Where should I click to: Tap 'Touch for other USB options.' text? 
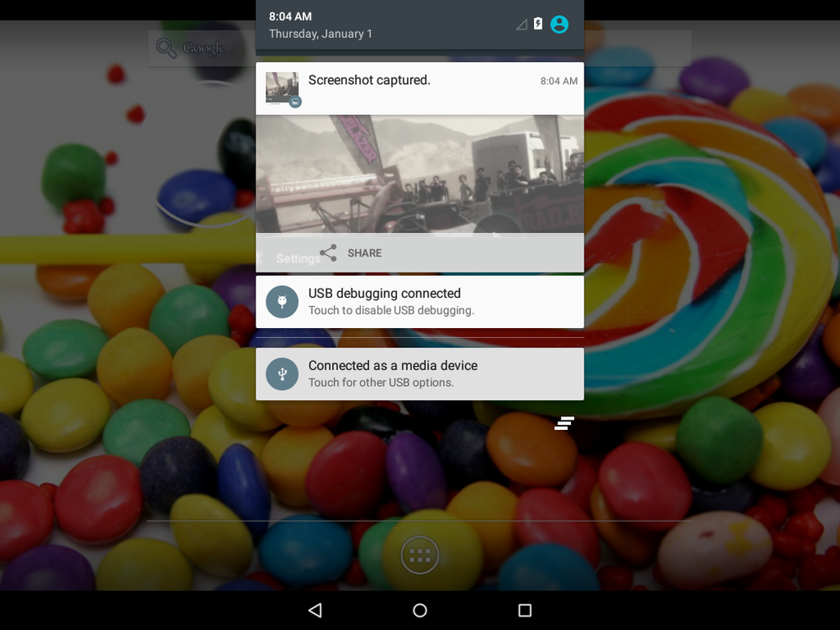click(x=381, y=383)
